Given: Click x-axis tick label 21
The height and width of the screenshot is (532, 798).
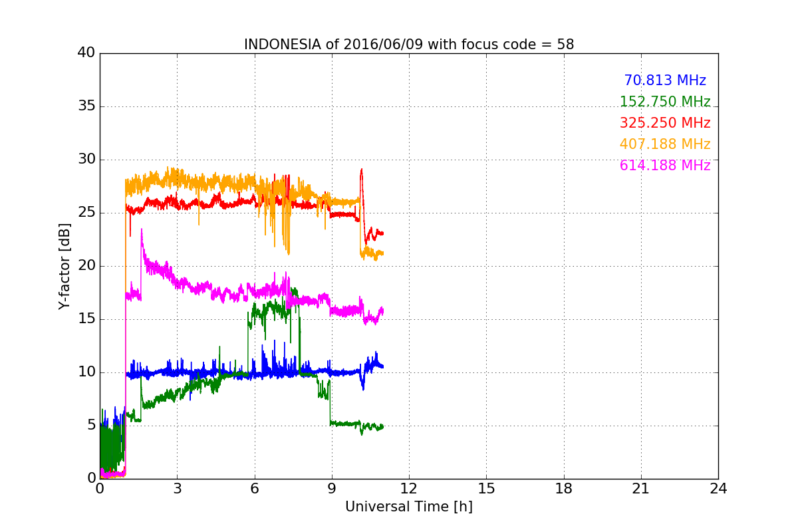Looking at the screenshot, I should (641, 489).
